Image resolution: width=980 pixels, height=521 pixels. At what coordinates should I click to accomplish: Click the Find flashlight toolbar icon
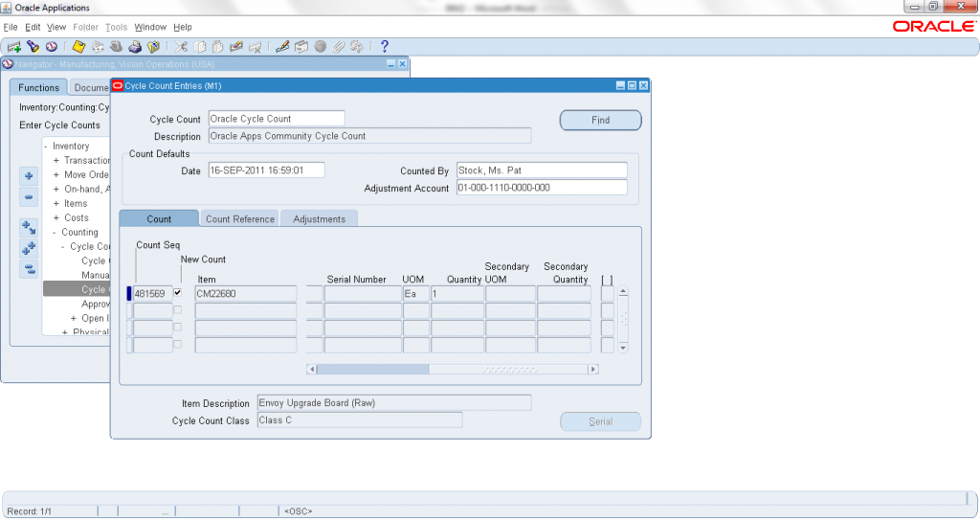(x=33, y=46)
